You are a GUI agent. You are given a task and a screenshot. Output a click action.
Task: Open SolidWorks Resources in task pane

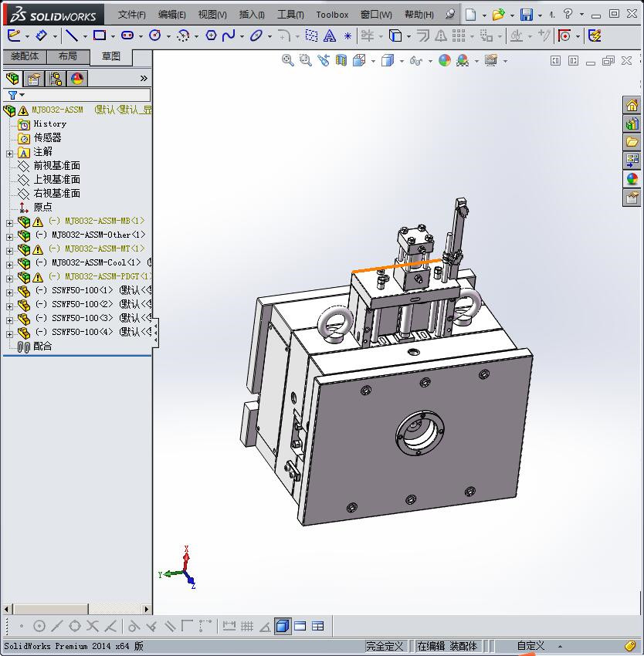[x=632, y=105]
